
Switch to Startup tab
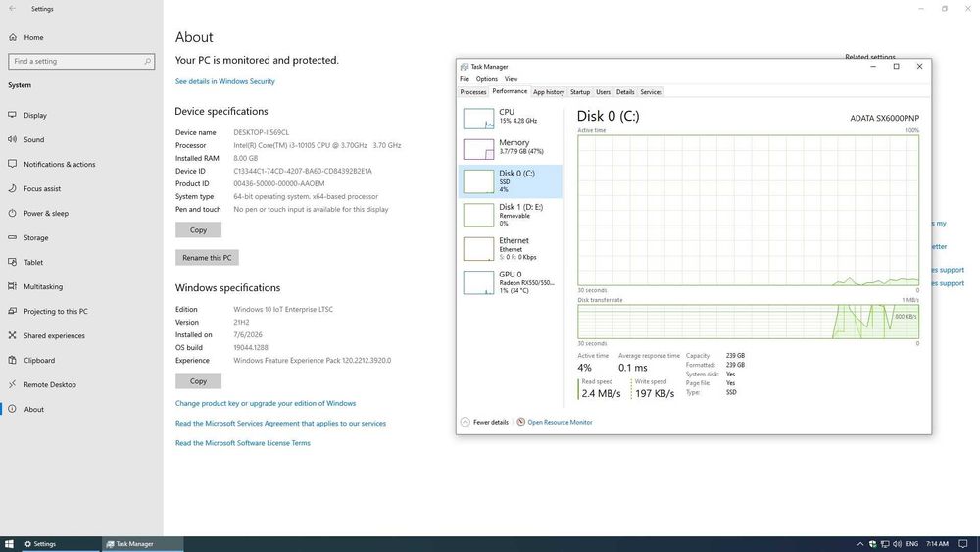(580, 92)
